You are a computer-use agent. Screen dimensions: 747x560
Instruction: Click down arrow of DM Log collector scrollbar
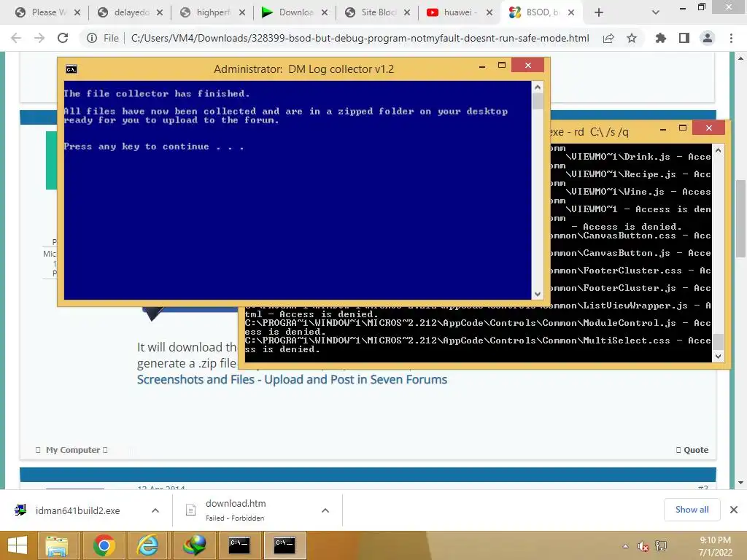click(x=538, y=295)
